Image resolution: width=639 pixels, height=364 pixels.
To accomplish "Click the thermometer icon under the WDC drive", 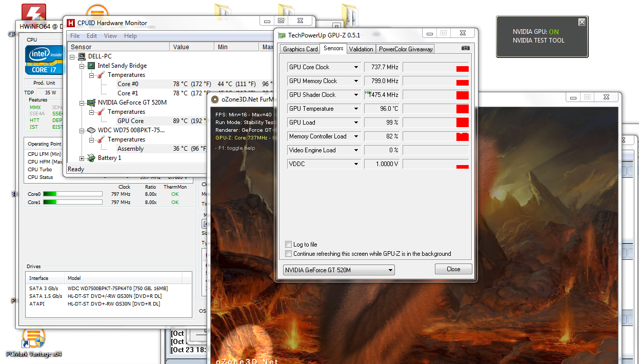I will click(101, 139).
